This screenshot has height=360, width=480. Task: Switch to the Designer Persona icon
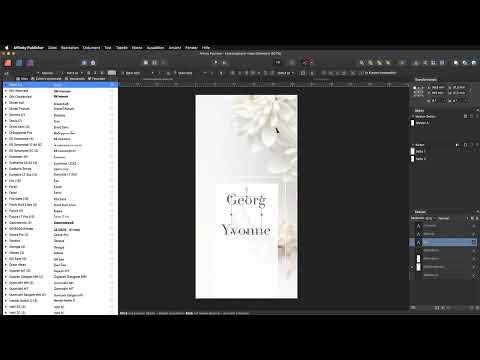point(19,63)
